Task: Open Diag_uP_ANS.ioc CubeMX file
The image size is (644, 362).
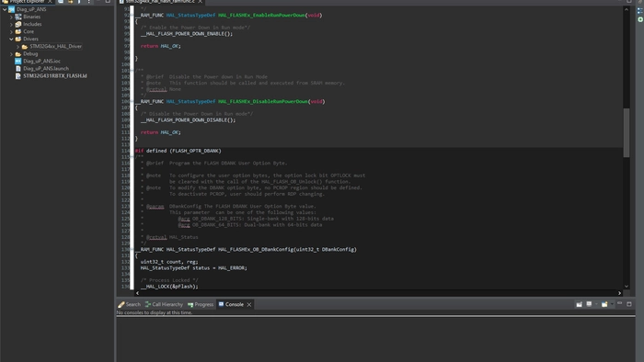Action: 41,61
